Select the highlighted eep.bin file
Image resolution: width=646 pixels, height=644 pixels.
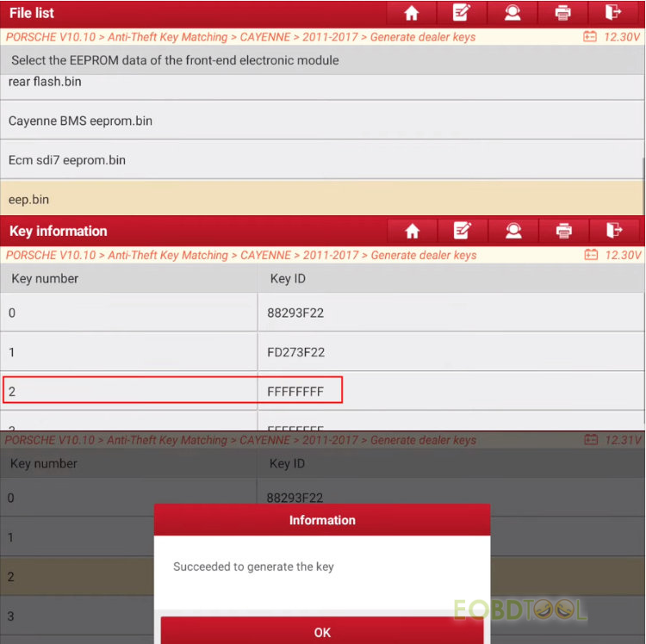click(x=322, y=199)
